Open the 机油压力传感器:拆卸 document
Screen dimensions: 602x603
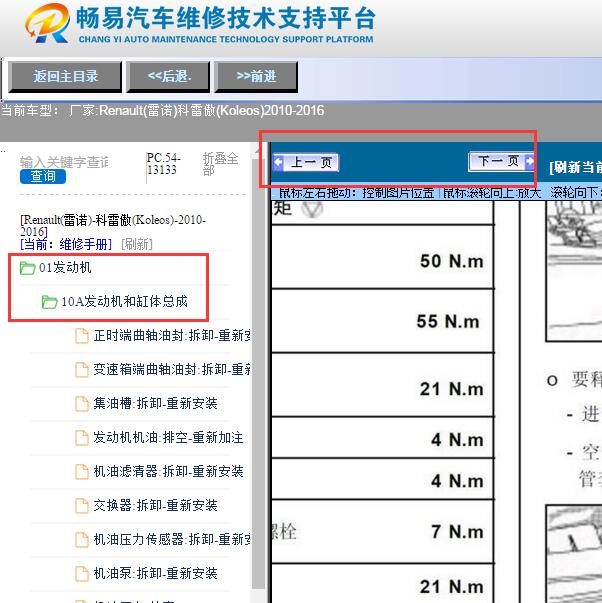172,539
